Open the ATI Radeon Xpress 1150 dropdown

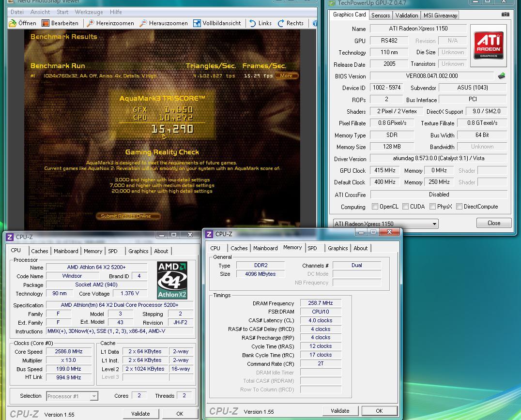[385, 224]
